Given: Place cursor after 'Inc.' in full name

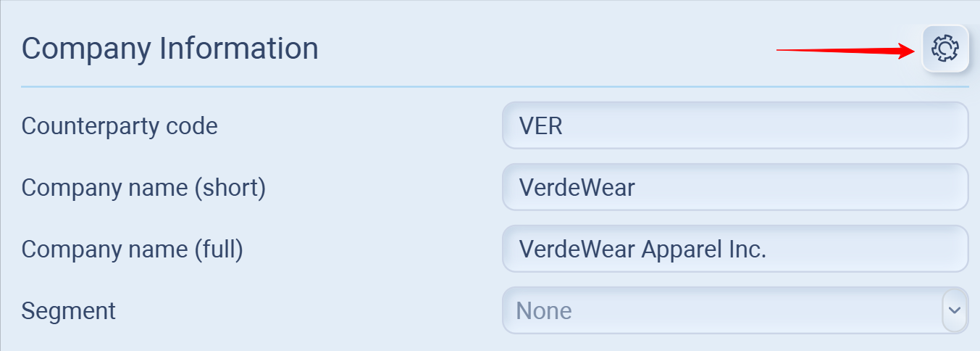Looking at the screenshot, I should [x=768, y=249].
